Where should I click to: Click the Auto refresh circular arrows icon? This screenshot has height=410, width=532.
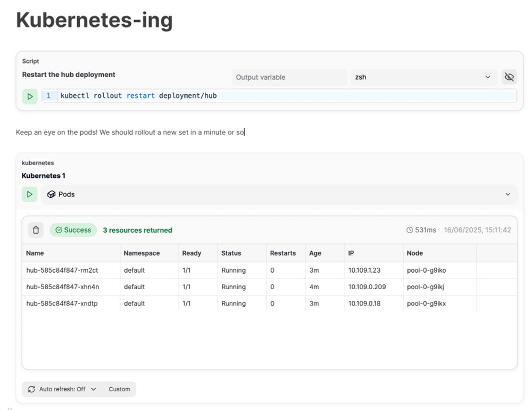pyautogui.click(x=31, y=389)
